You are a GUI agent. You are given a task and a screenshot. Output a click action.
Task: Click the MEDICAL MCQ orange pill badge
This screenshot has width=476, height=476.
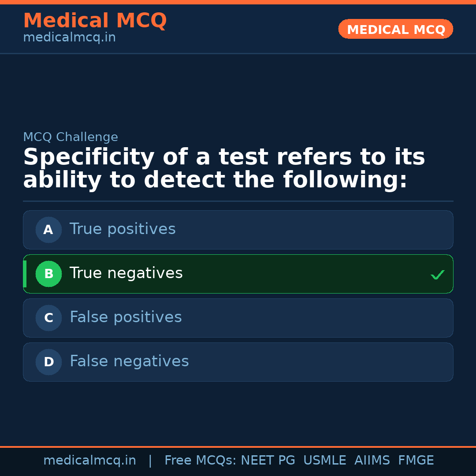coord(395,29)
